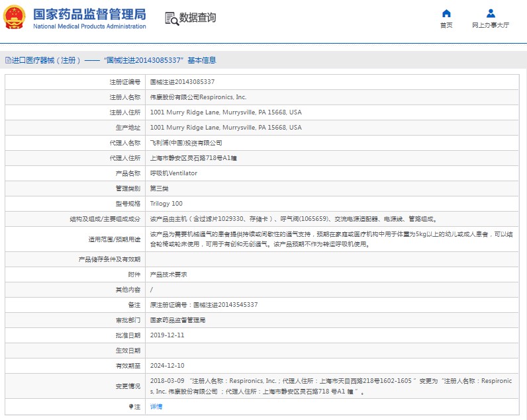
Task: Click the 管理类别 label
Action: point(128,189)
